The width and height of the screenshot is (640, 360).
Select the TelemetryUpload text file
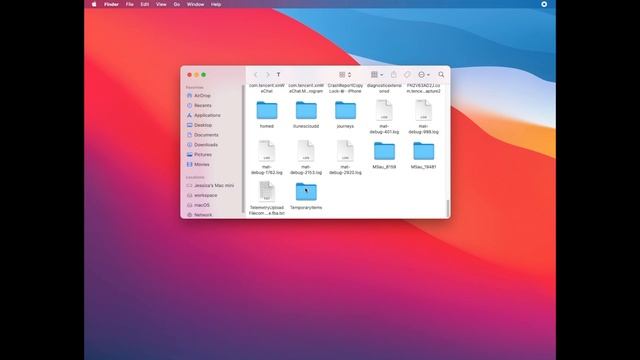pos(267,192)
